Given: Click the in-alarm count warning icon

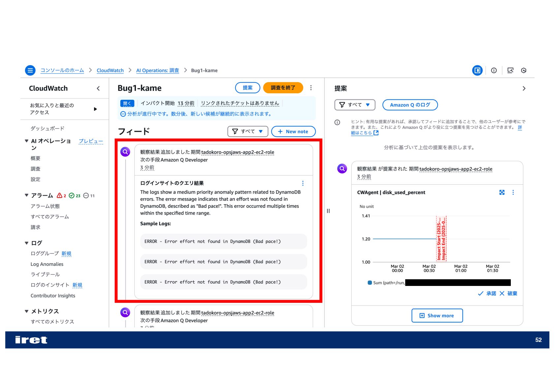Looking at the screenshot, I should [x=59, y=195].
